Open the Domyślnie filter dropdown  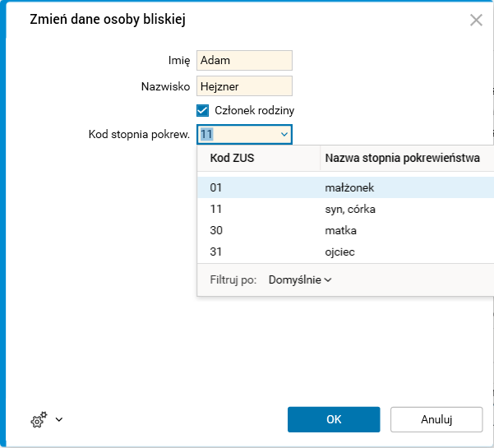tap(299, 279)
